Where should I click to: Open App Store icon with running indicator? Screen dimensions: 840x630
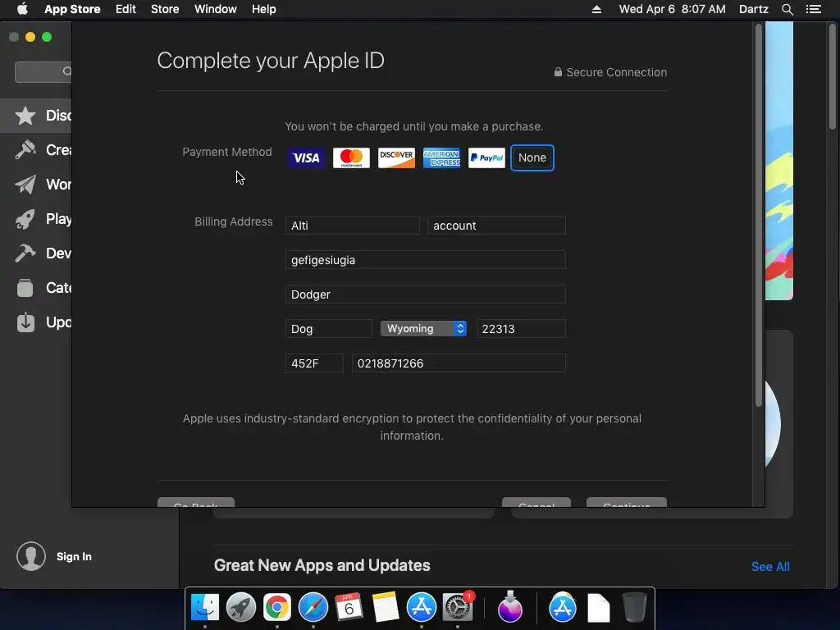click(421, 608)
